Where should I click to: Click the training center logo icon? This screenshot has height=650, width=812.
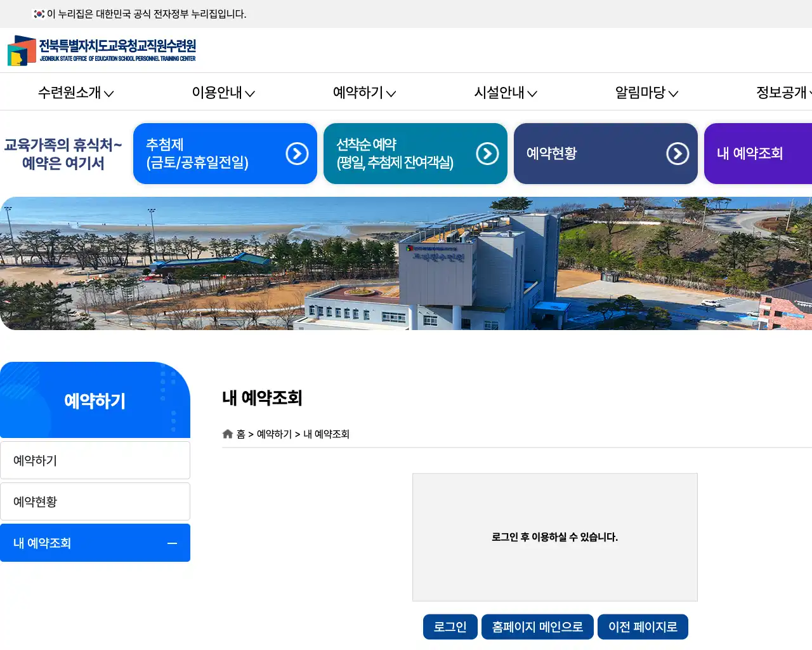22,51
